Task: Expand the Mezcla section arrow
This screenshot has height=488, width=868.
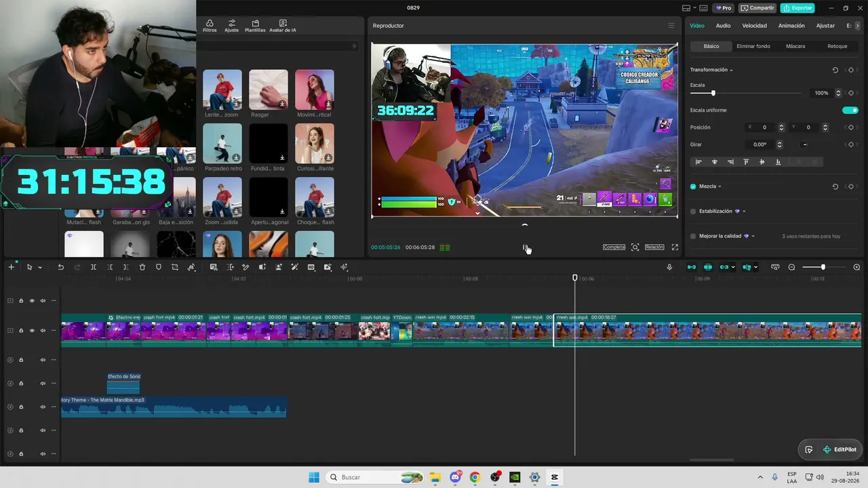Action: coord(719,186)
